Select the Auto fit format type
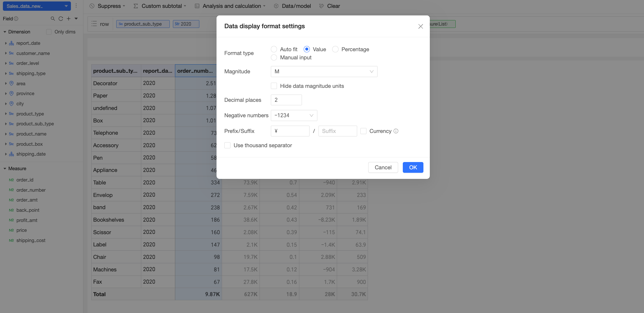This screenshot has height=313, width=644. pyautogui.click(x=274, y=49)
